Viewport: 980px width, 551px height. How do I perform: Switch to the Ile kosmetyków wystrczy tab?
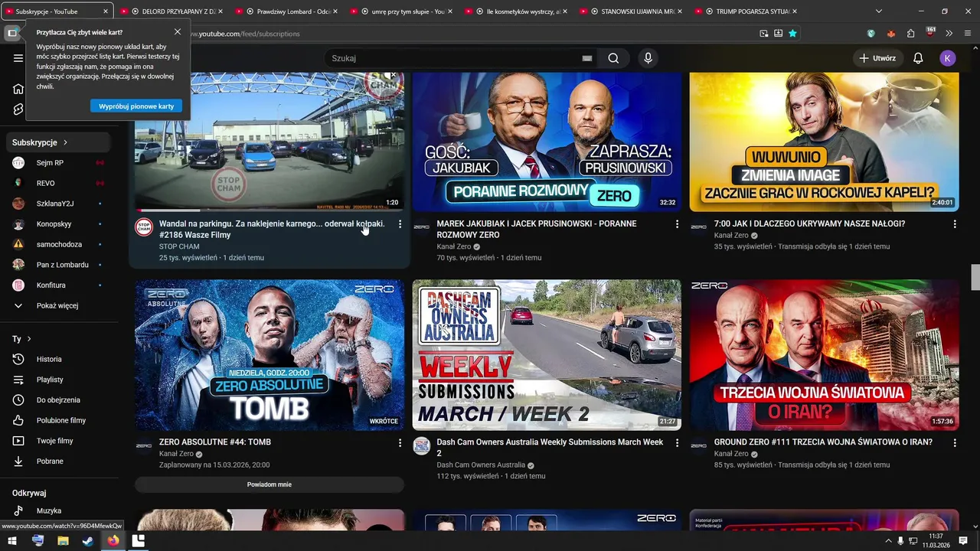(517, 11)
